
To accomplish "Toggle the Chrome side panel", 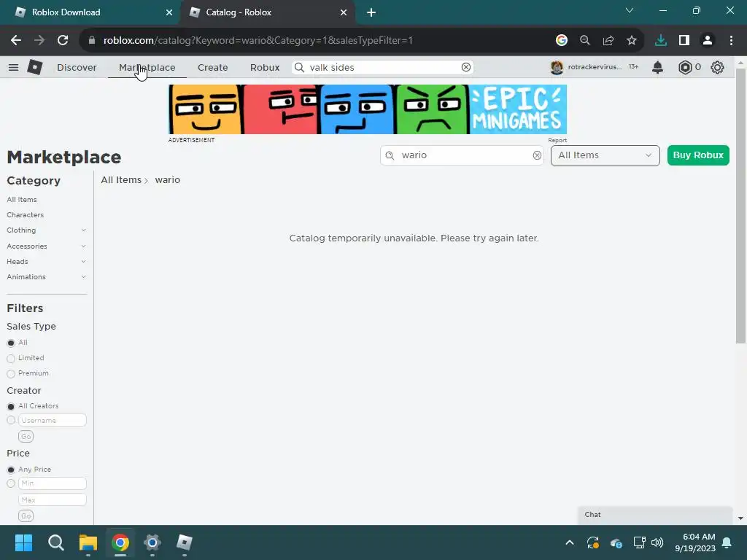I will point(684,41).
